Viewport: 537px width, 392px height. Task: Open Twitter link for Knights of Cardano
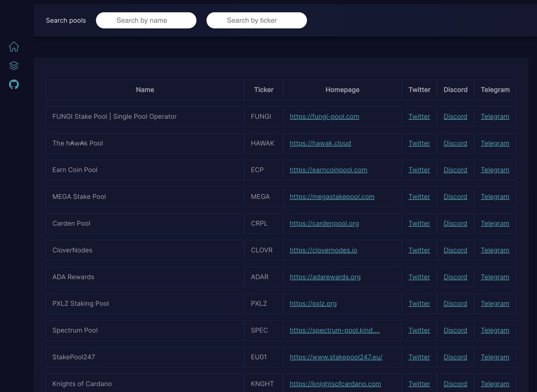pyautogui.click(x=419, y=384)
